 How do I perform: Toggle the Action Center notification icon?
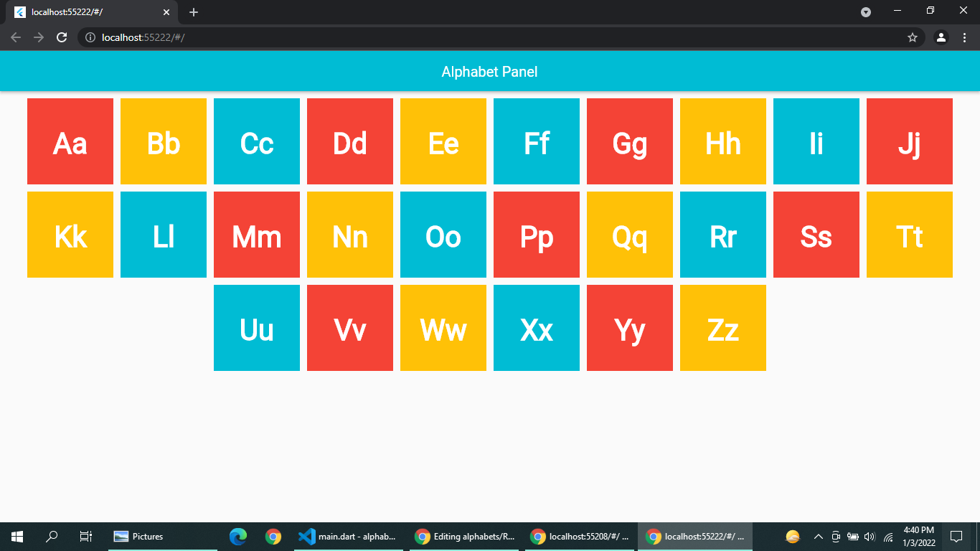tap(957, 536)
